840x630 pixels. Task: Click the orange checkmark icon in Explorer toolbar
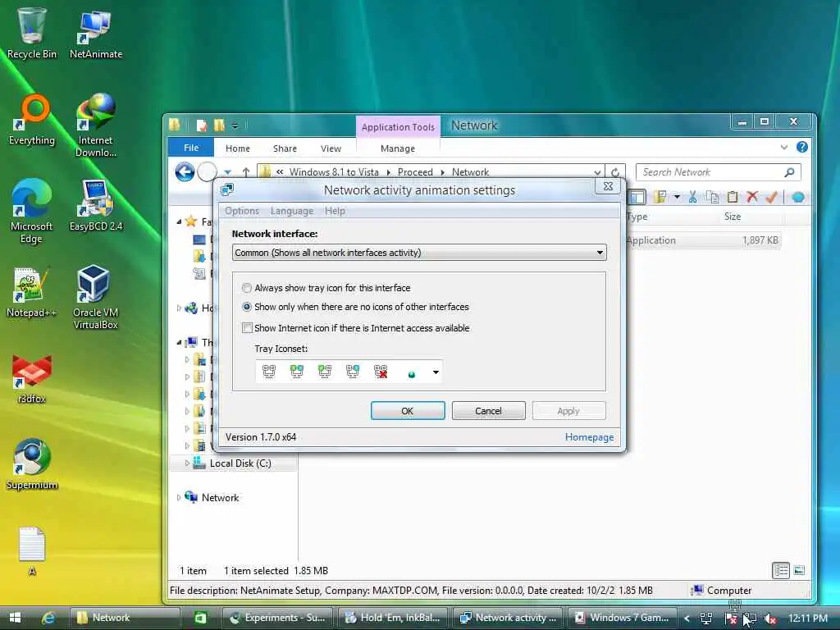click(771, 197)
